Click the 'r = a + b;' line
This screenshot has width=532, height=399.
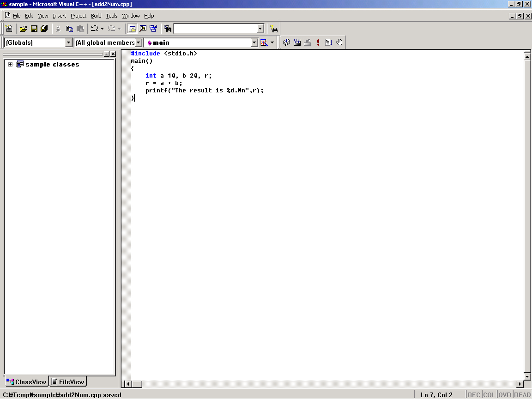164,83
